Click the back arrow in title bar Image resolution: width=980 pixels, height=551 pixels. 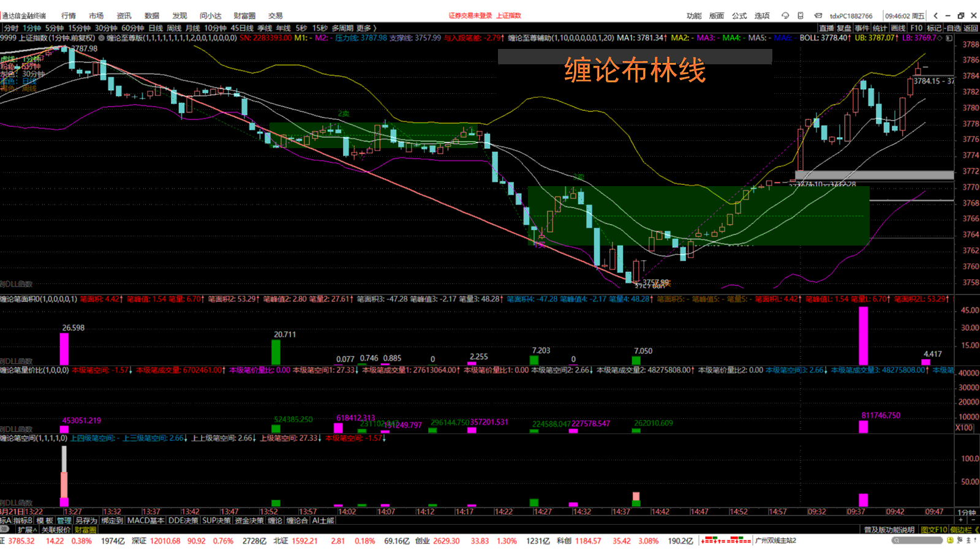click(x=936, y=16)
